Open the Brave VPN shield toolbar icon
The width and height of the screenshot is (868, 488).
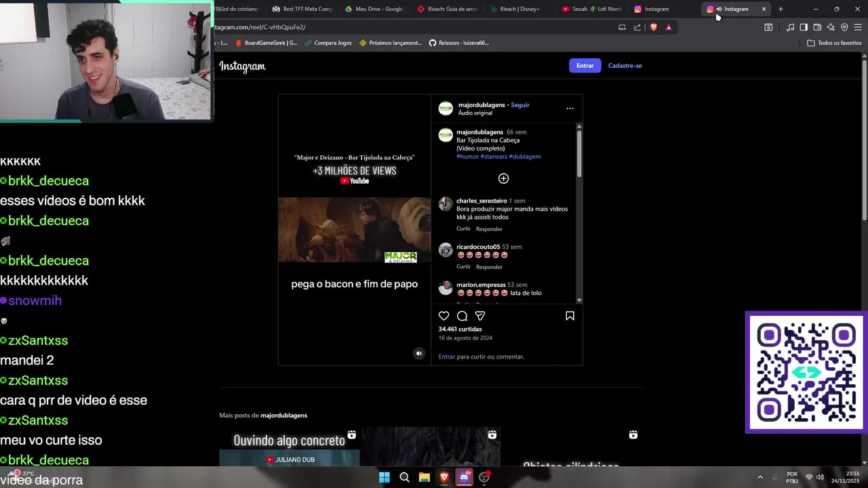844,27
